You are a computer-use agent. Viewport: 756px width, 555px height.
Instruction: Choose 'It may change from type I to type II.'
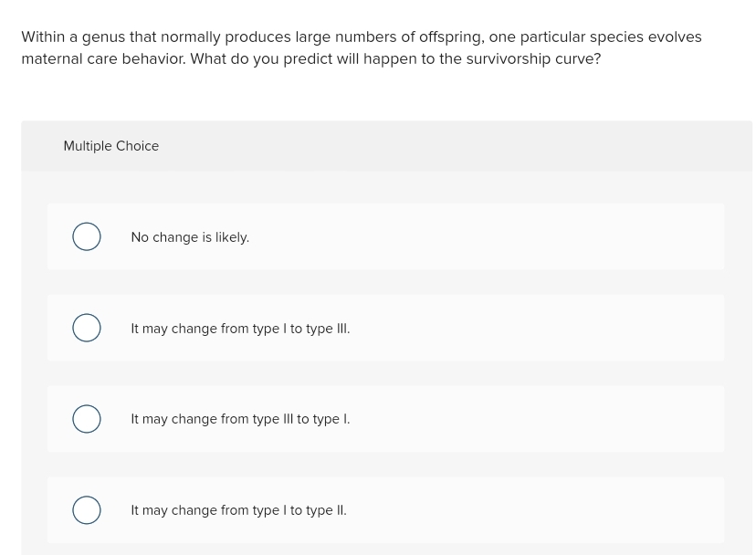(x=238, y=509)
